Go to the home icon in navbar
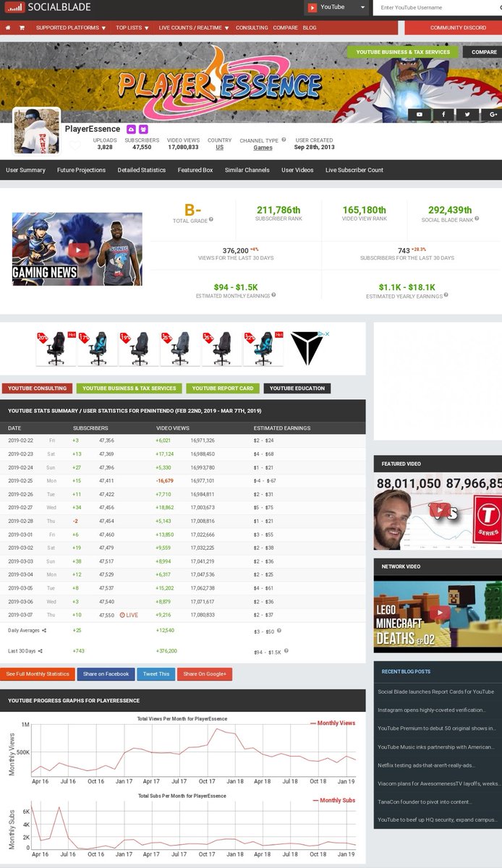The image size is (502, 868). [8, 27]
